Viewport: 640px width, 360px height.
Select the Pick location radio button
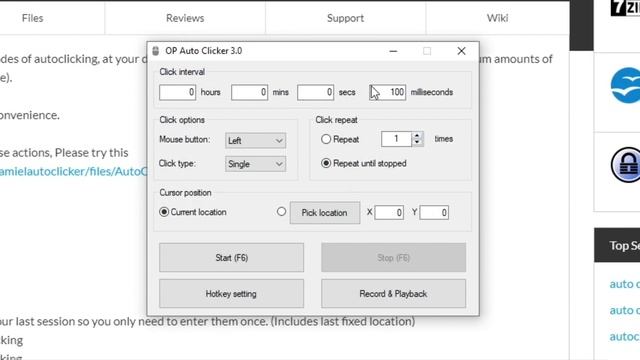click(x=281, y=211)
